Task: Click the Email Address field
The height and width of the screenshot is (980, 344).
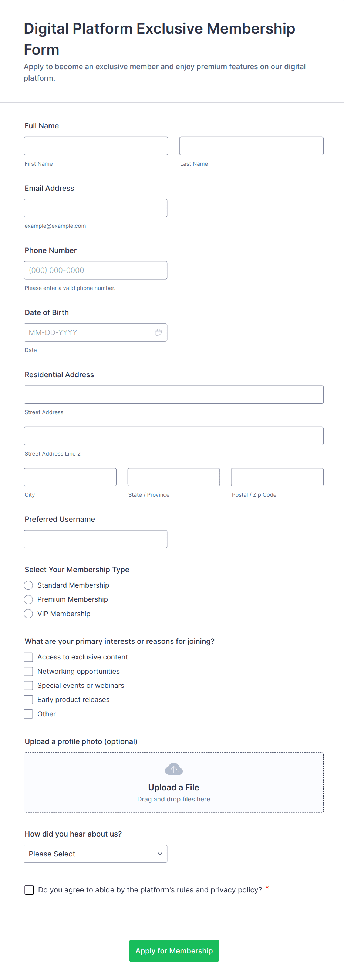Action: click(x=95, y=208)
